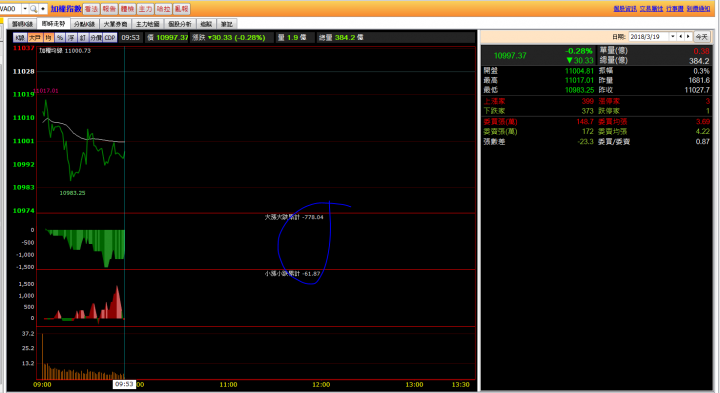Click the 10983.25 low-price label on chart

(x=73, y=193)
